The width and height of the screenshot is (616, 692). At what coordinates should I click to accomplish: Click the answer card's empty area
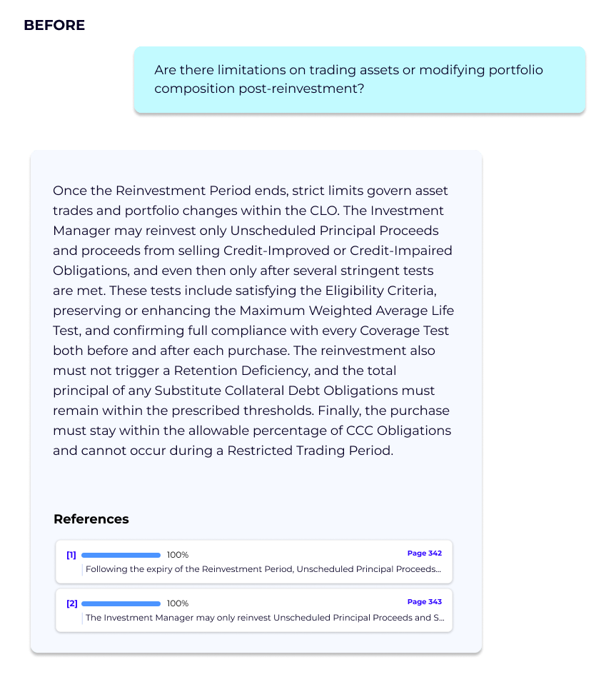pos(256,486)
